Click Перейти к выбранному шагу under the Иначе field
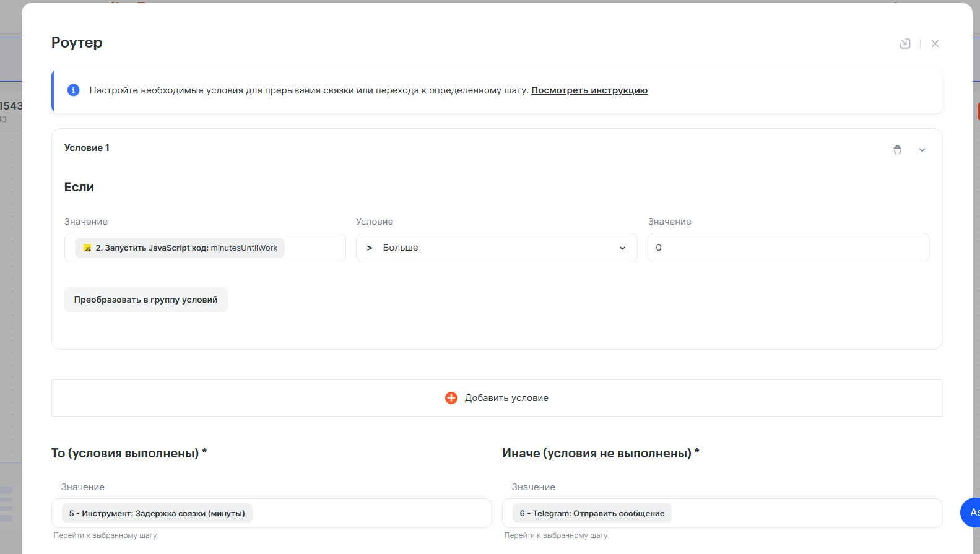This screenshot has width=980, height=554. (x=556, y=535)
